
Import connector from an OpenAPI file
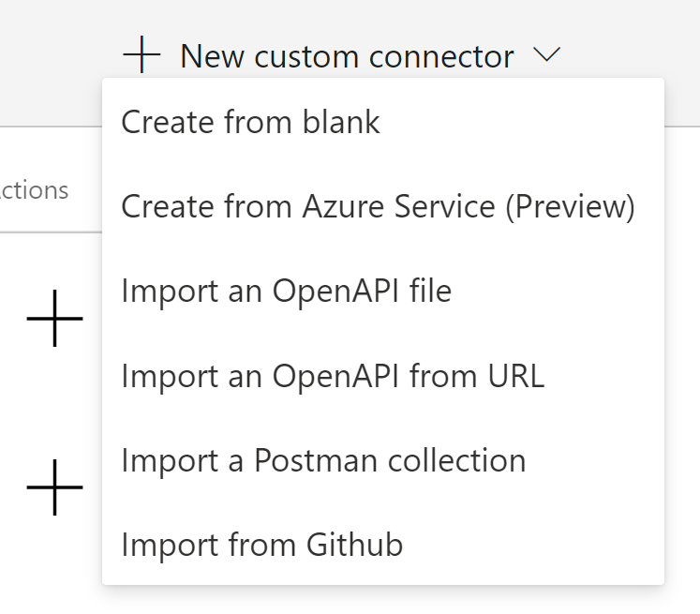[x=286, y=292]
